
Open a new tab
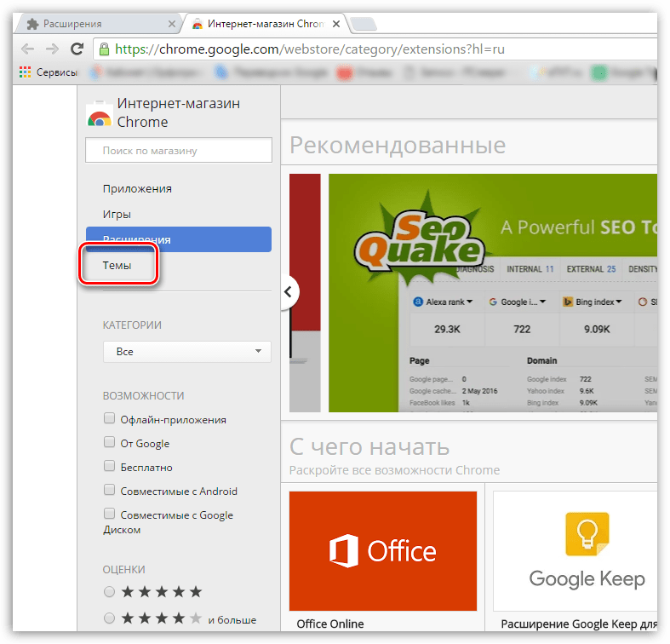click(x=364, y=24)
